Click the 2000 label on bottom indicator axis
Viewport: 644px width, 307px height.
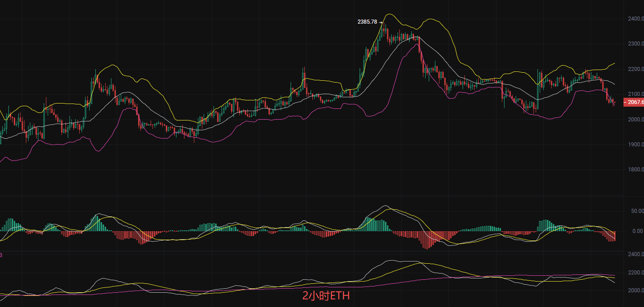(x=636, y=290)
